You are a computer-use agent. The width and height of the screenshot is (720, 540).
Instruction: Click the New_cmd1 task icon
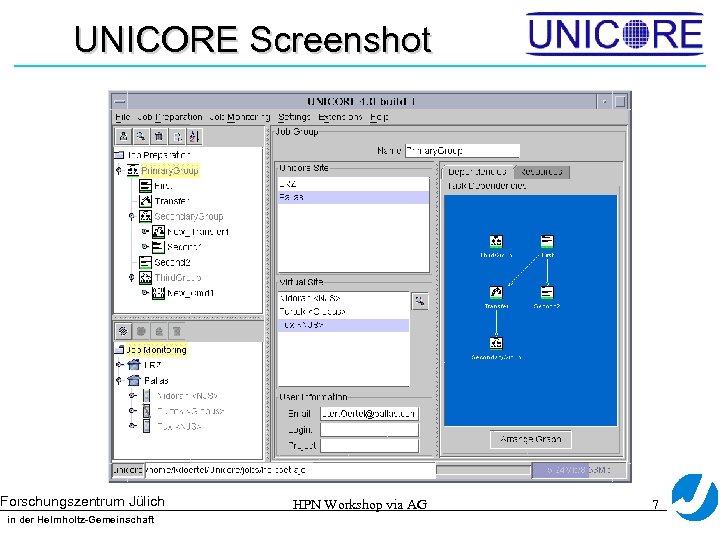[x=158, y=292]
